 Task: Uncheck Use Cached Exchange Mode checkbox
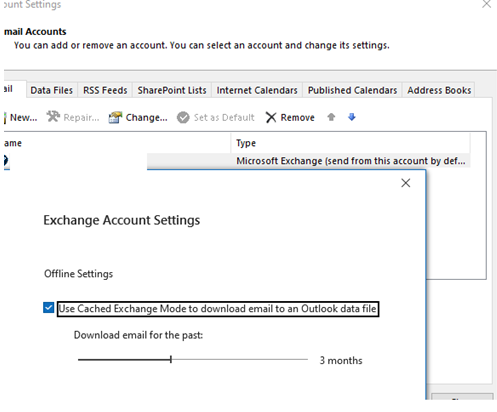coord(49,308)
